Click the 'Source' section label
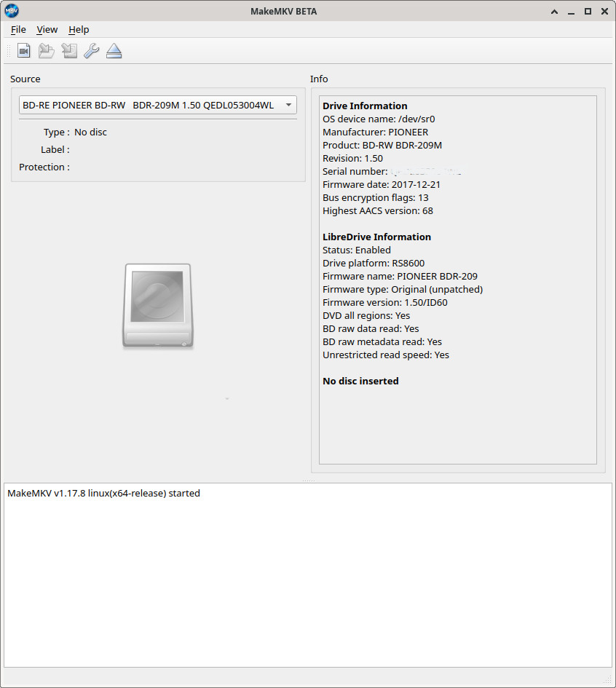Viewport: 616px width, 688px height. [x=25, y=79]
